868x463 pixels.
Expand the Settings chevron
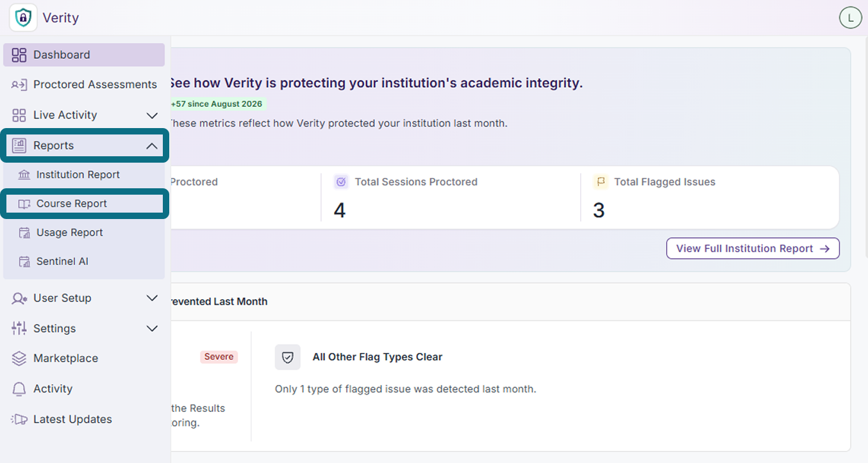click(x=152, y=329)
